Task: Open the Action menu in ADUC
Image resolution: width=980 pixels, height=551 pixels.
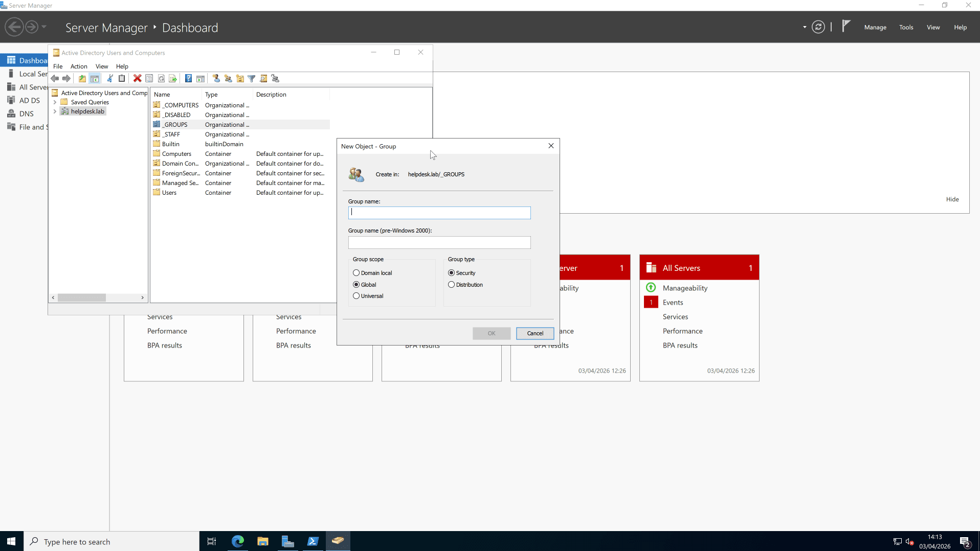Action: pyautogui.click(x=78, y=66)
